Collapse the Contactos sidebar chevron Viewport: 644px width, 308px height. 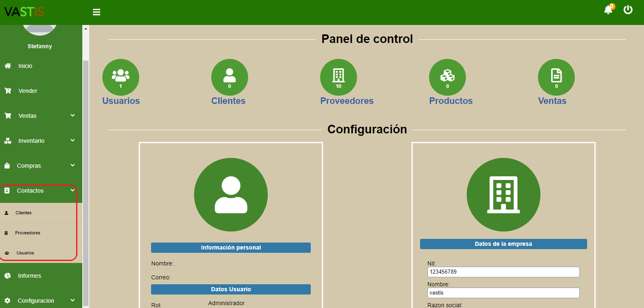click(x=72, y=191)
